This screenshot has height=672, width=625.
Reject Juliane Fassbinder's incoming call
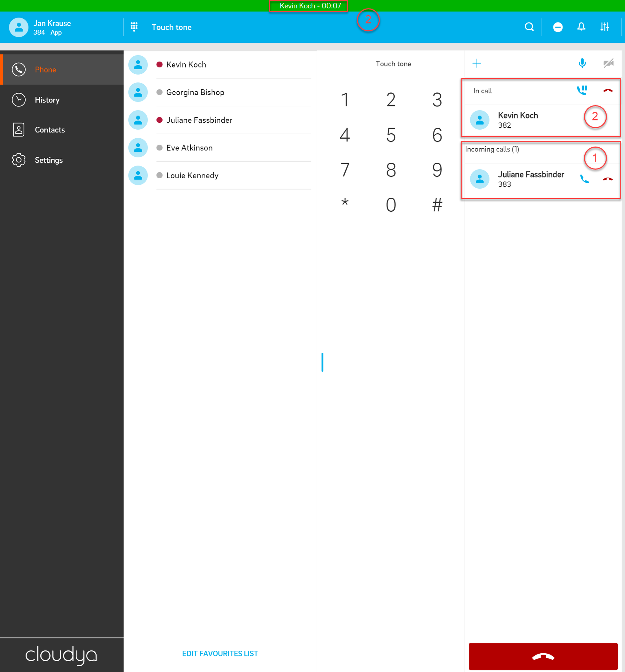click(x=608, y=179)
